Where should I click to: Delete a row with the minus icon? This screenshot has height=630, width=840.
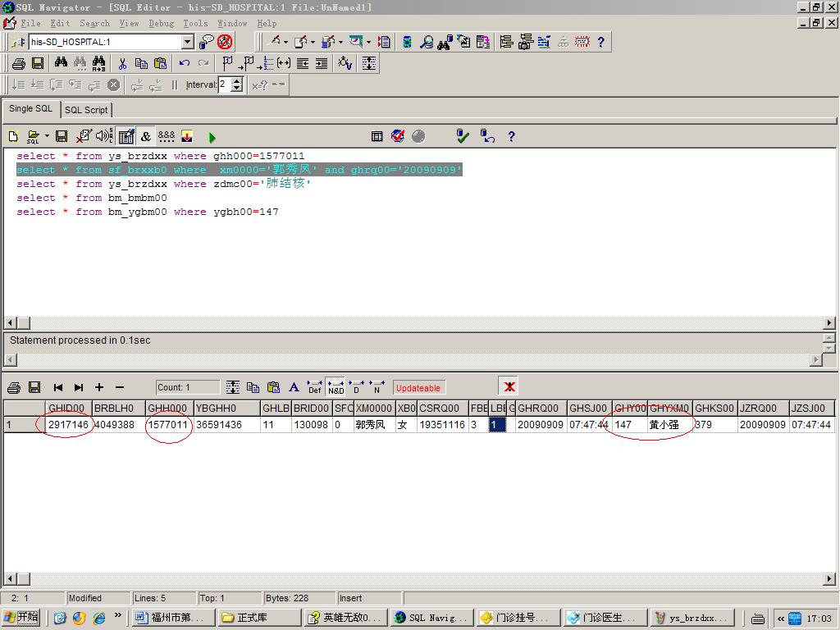tap(120, 387)
